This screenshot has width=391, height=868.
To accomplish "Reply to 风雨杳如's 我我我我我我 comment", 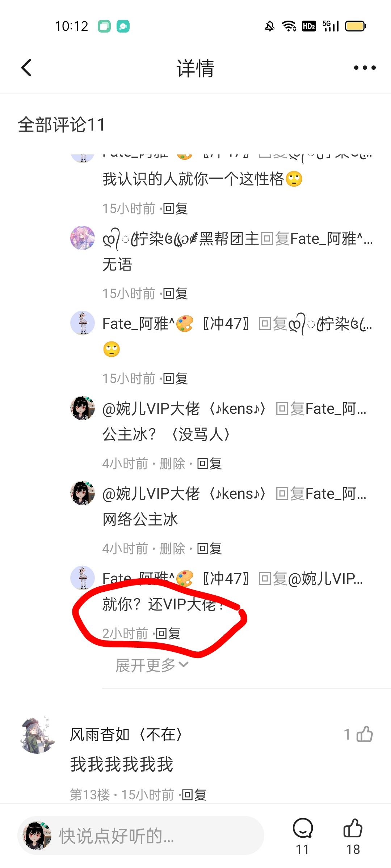I will click(x=194, y=795).
